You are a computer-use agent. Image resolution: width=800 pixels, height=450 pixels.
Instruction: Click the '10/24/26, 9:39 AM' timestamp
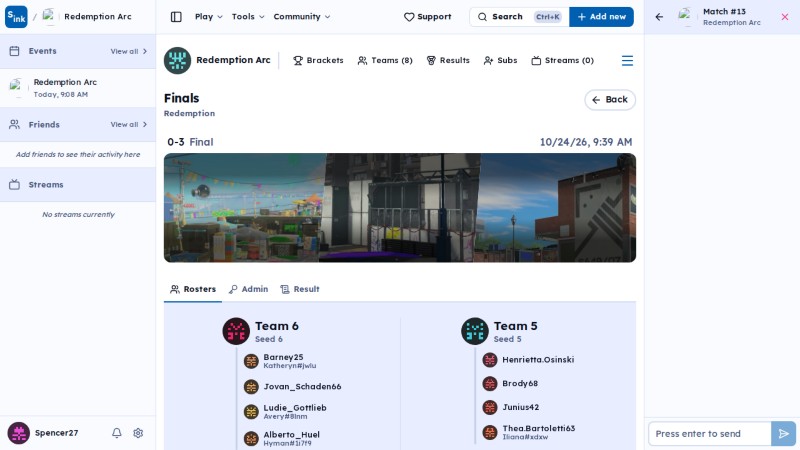(586, 142)
